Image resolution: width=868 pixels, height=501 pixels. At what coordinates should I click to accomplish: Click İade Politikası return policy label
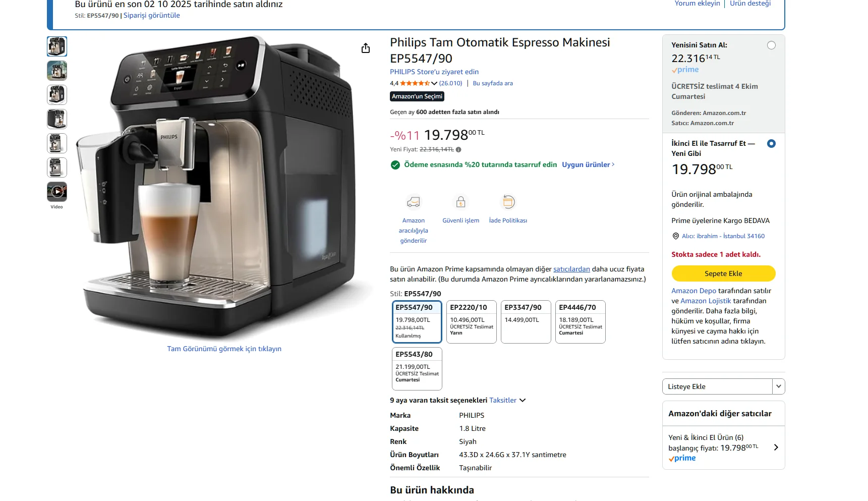point(508,220)
